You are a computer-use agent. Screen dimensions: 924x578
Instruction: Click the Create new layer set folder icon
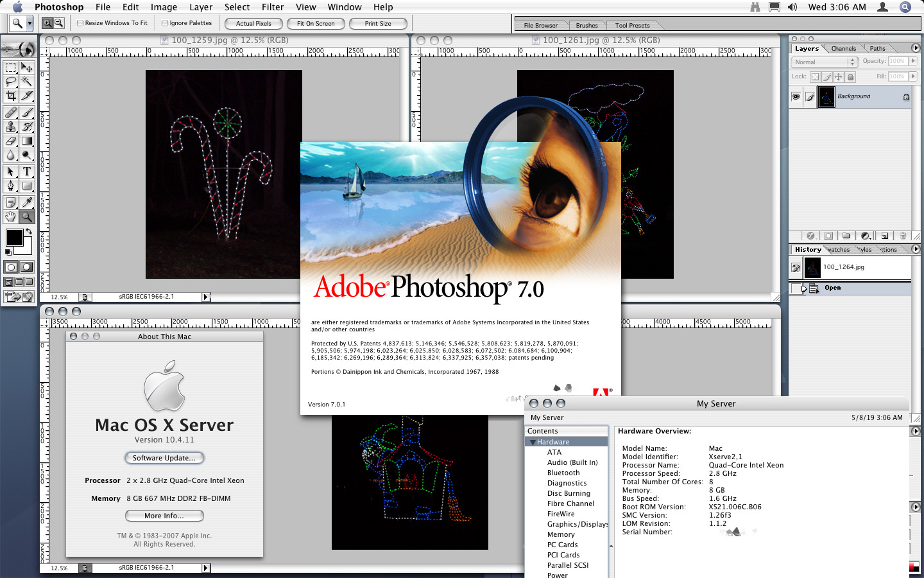(846, 236)
